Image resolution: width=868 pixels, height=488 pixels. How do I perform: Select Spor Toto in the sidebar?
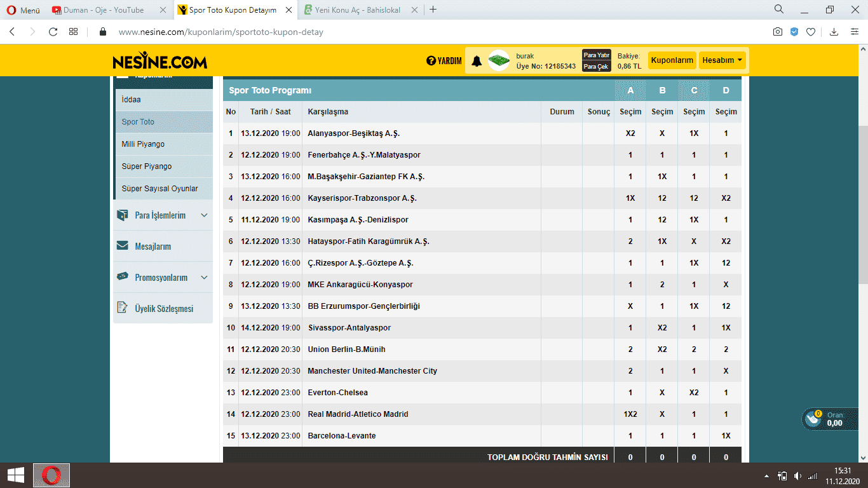(x=163, y=122)
